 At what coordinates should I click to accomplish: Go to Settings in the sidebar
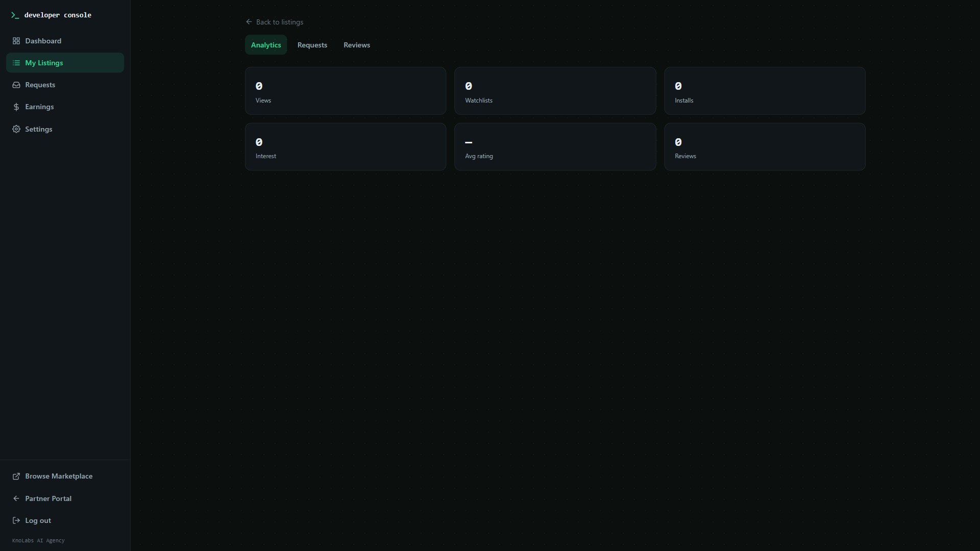65,129
